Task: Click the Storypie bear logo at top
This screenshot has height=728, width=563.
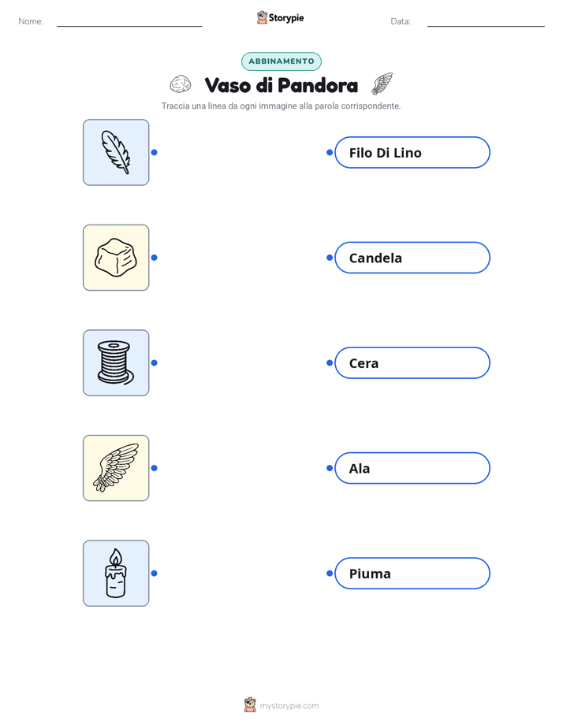Action: (262, 17)
